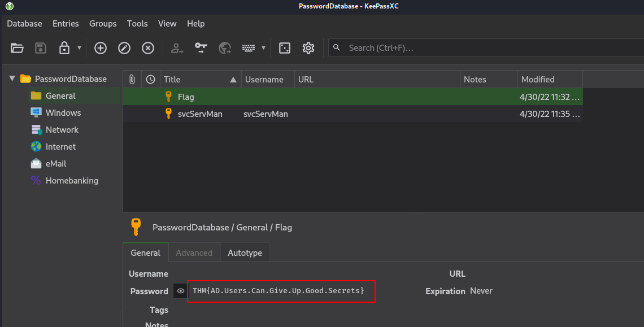Screen dimensions: 644x327
Task: Click svcServMan modified date 4/30/22 11:35
Action: pos(550,114)
